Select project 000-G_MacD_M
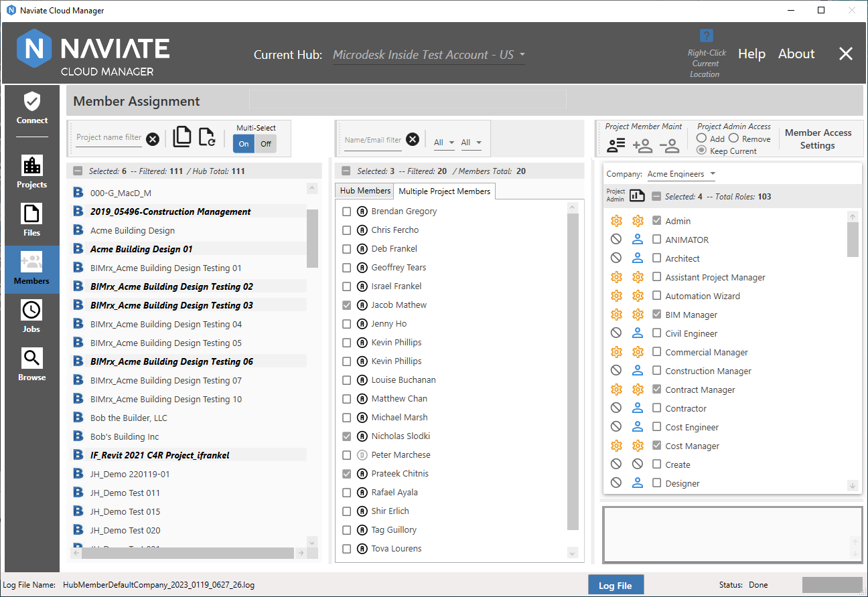 121,193
